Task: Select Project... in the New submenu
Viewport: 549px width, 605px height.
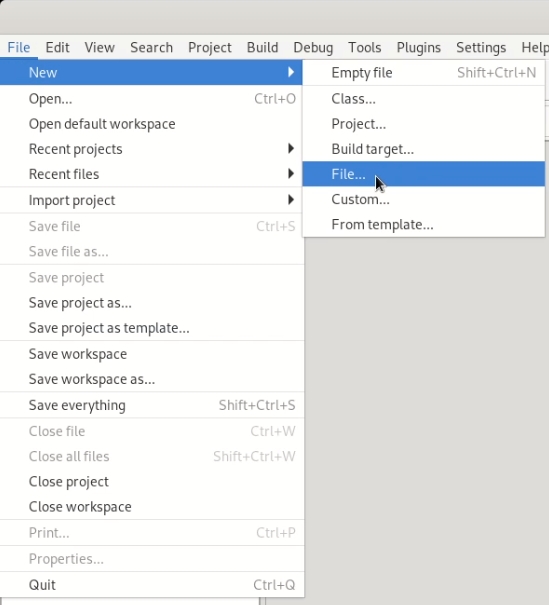Action: [x=423, y=124]
